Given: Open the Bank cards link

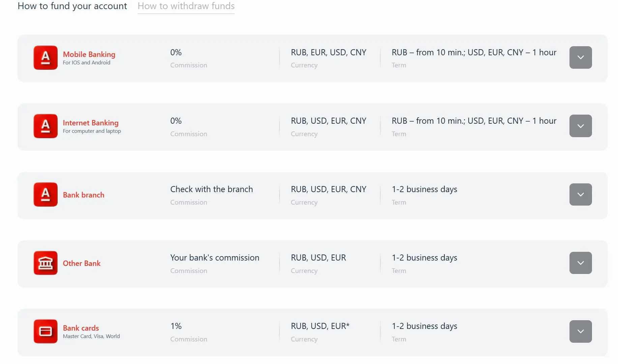Looking at the screenshot, I should (x=81, y=328).
